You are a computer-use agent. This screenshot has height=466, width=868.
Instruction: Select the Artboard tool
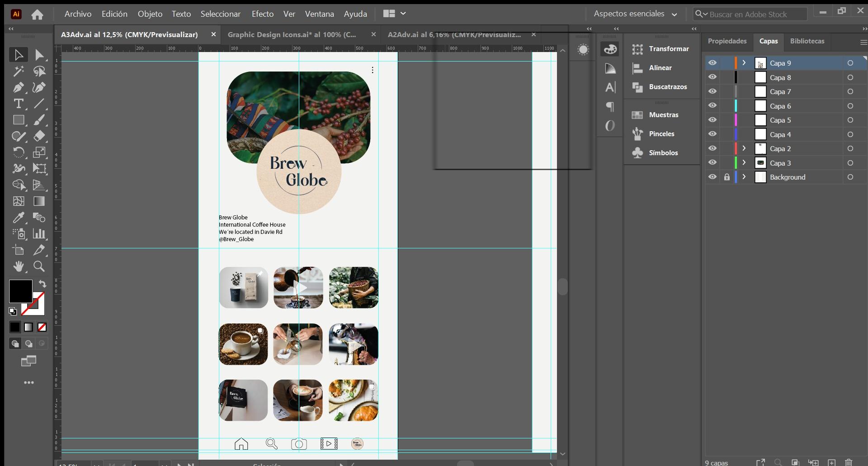(x=19, y=250)
